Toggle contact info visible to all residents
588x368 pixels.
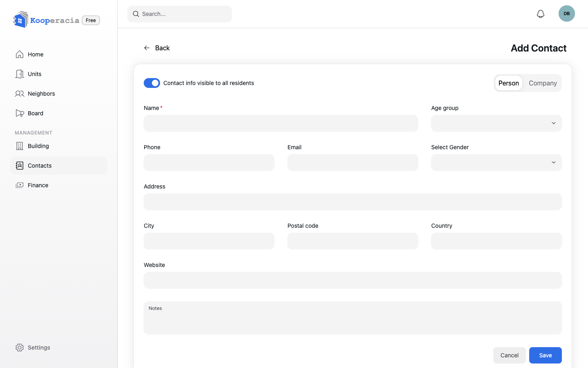click(152, 83)
